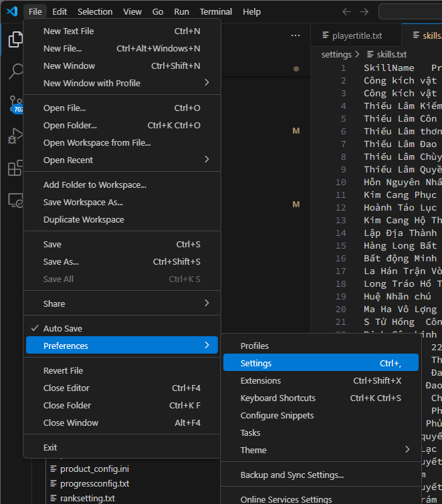Open the Extensions view in activity bar
This screenshot has width=442, height=504.
(15, 168)
